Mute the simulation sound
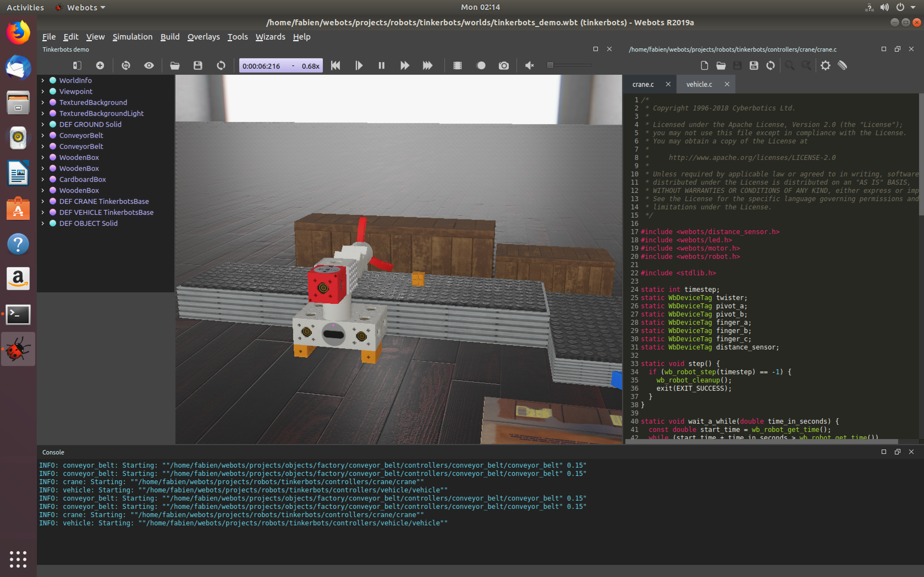Image resolution: width=924 pixels, height=577 pixels. coord(529,65)
